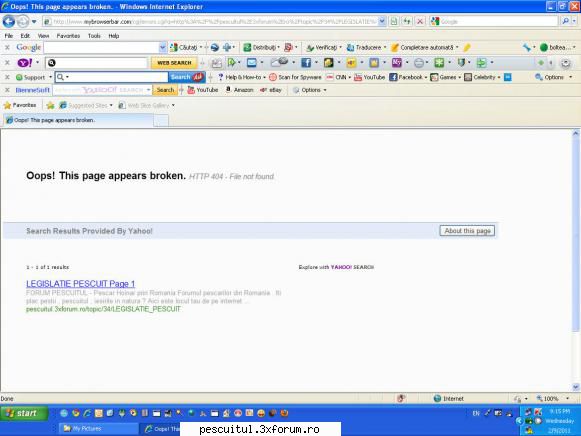Click the Google toolbar wrench settings icon

pyautogui.click(x=527, y=47)
